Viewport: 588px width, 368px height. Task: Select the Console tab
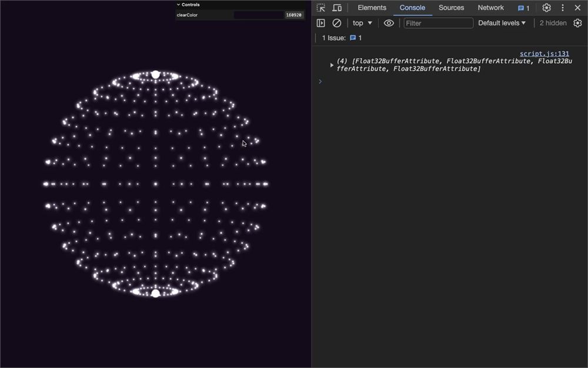click(x=412, y=8)
